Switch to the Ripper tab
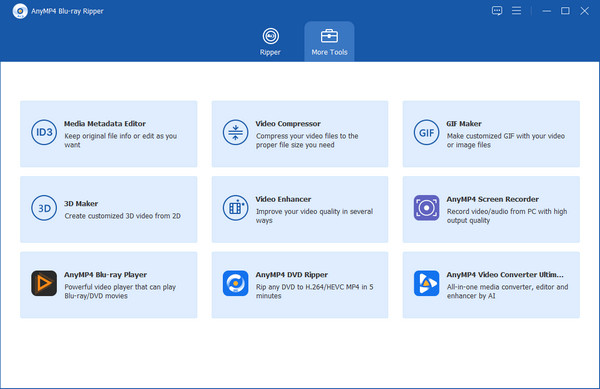The height and width of the screenshot is (389, 600). click(270, 42)
